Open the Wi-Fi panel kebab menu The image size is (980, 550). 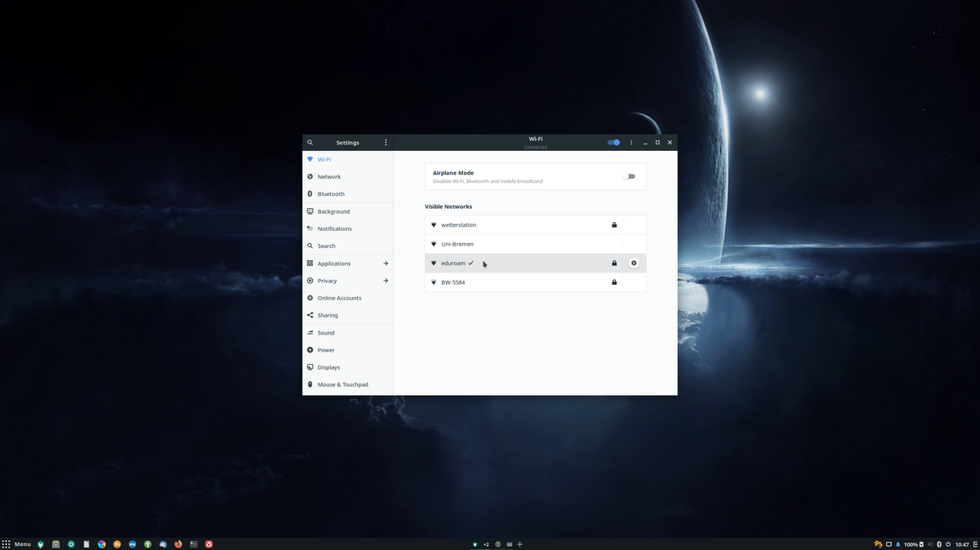(x=631, y=142)
